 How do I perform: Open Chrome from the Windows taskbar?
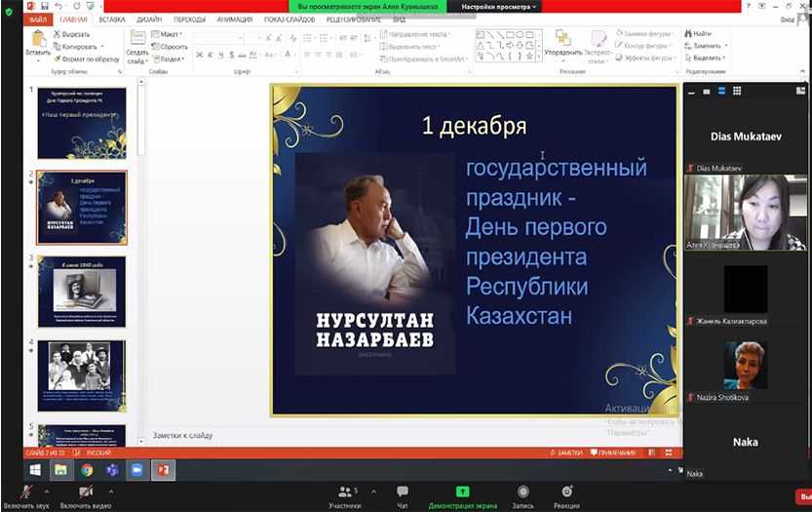[x=87, y=470]
